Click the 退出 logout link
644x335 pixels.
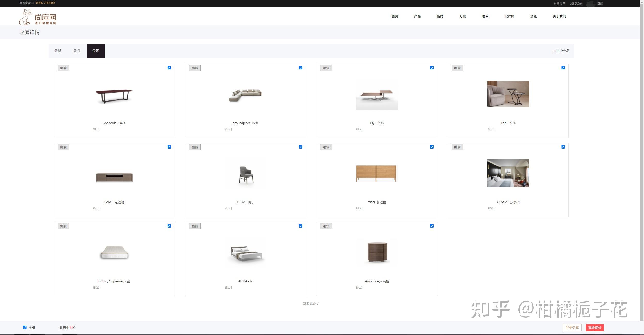tap(600, 3)
